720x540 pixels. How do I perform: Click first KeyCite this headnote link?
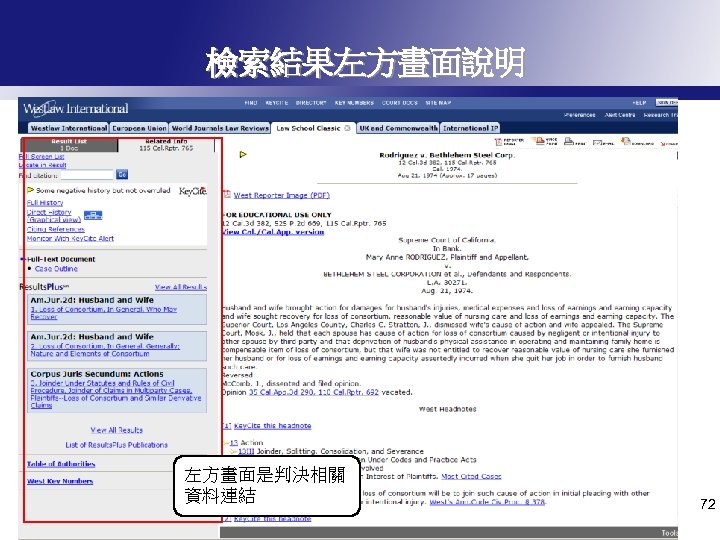point(272,426)
